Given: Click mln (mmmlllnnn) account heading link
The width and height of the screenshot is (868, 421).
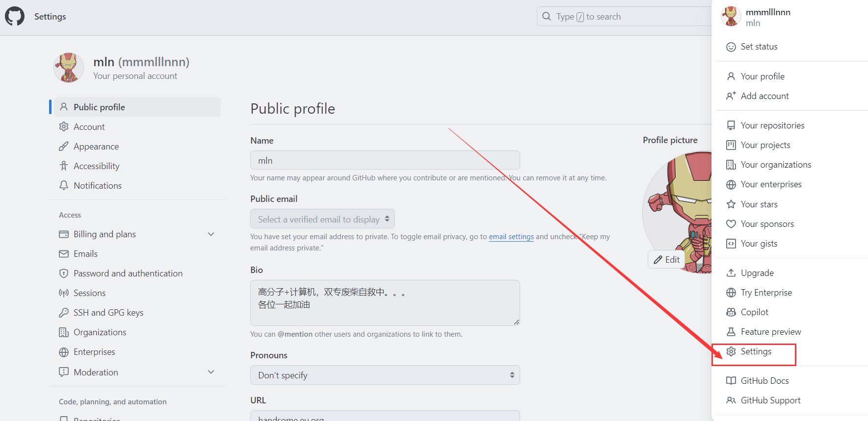Looking at the screenshot, I should click(141, 62).
